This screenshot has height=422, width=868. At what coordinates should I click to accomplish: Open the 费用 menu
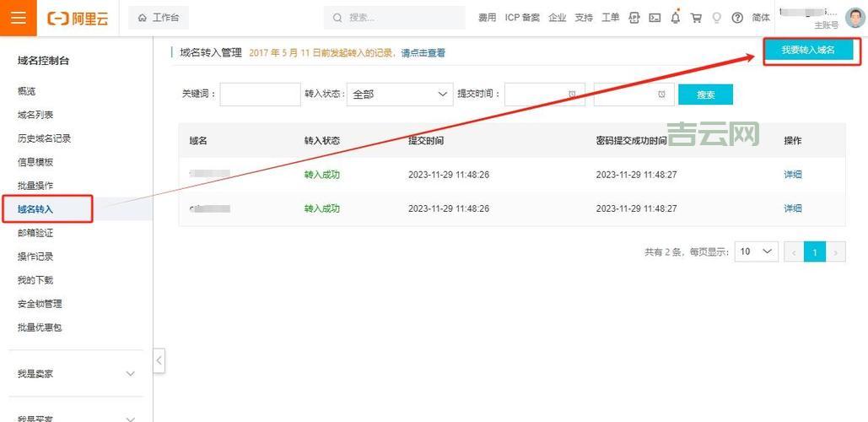(x=488, y=18)
